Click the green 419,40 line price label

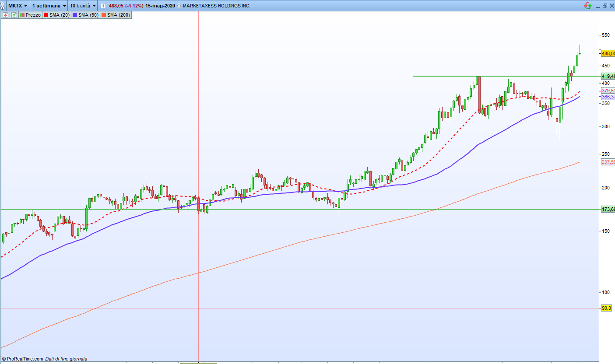tap(608, 76)
